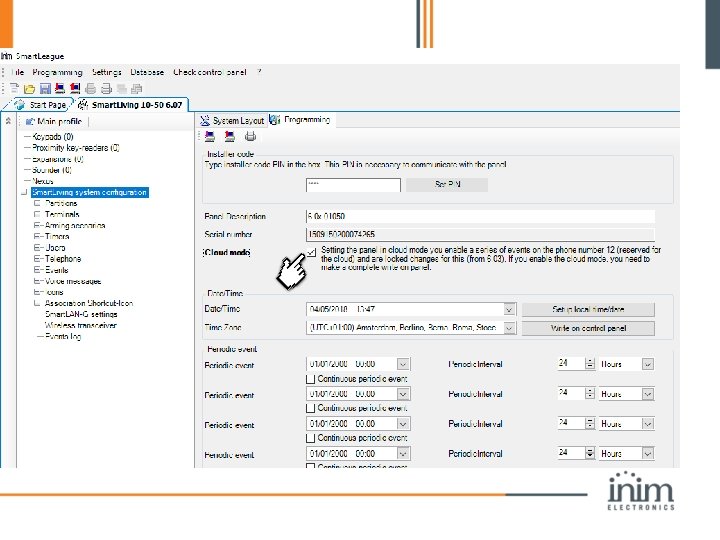
Task: Click first Periodic interval value stepper arrows
Action: point(590,364)
